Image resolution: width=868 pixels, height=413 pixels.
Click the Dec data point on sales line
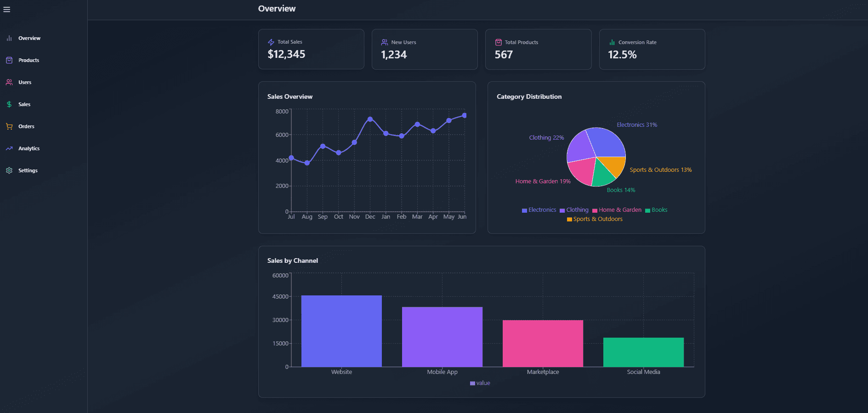click(370, 119)
